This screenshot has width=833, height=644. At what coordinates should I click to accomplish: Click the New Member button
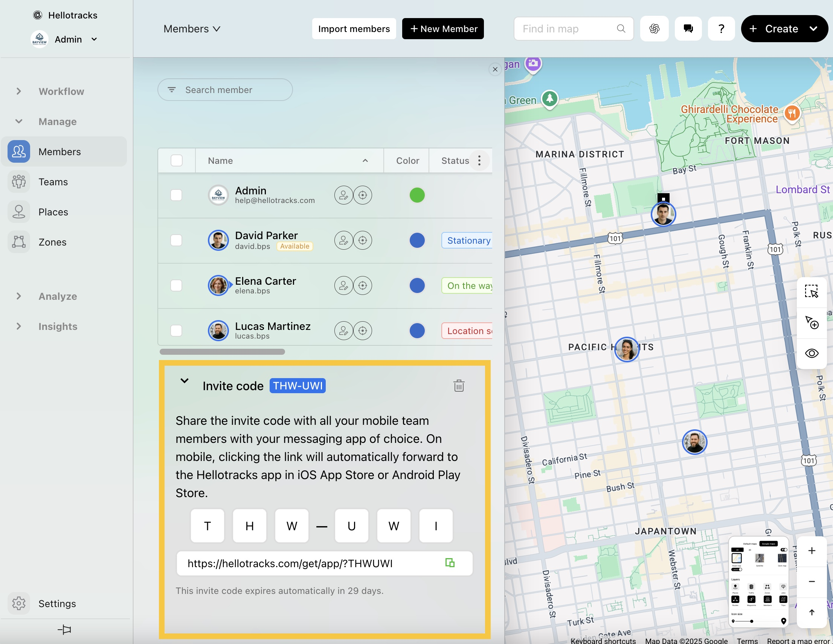click(x=443, y=29)
